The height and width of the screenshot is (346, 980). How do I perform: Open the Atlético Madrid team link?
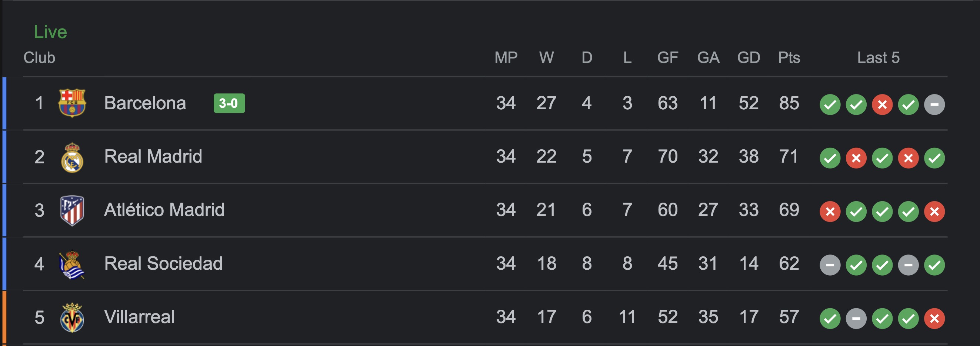(164, 210)
